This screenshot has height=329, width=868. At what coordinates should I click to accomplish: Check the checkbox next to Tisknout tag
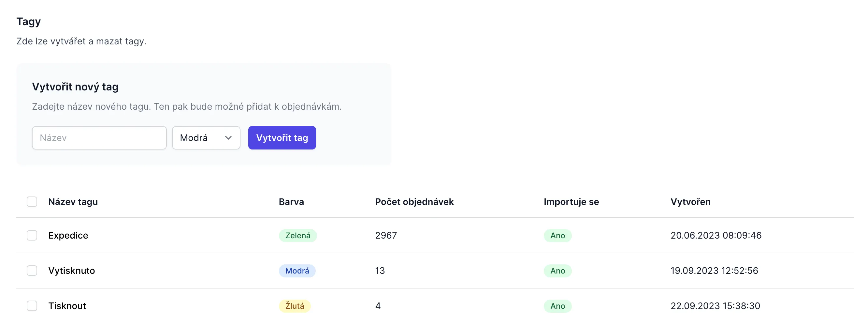[x=32, y=306]
